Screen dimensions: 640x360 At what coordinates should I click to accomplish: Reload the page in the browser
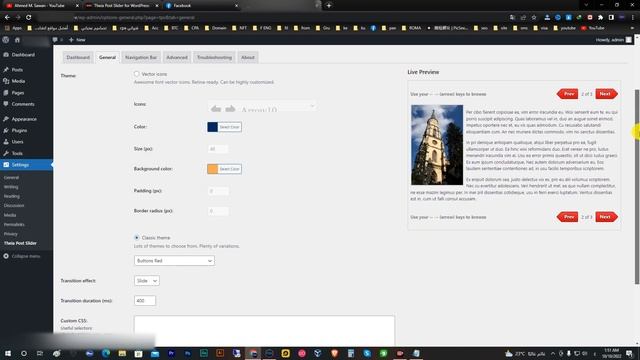point(29,18)
